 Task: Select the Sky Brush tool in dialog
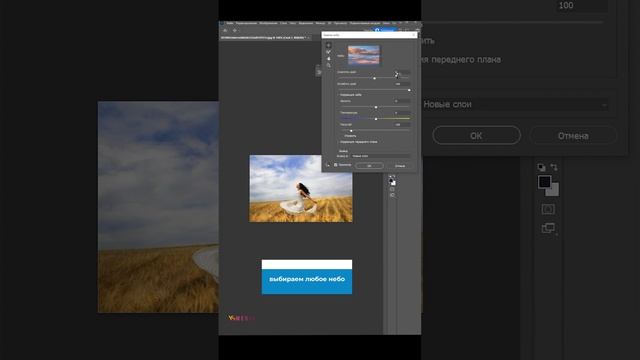click(329, 52)
